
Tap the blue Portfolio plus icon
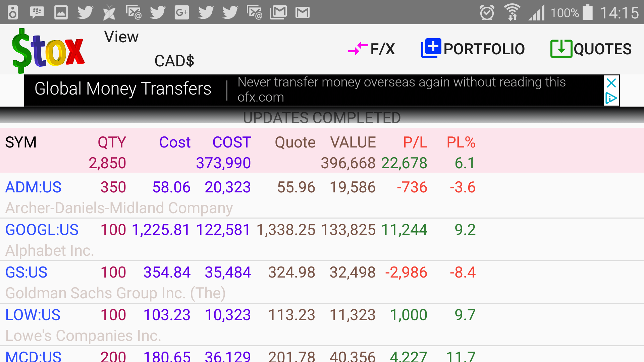click(431, 49)
